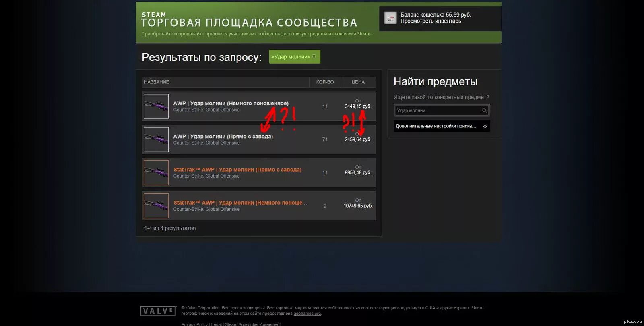Remove the «Удар молнии» search filter tag
644x326 pixels.
[314, 56]
